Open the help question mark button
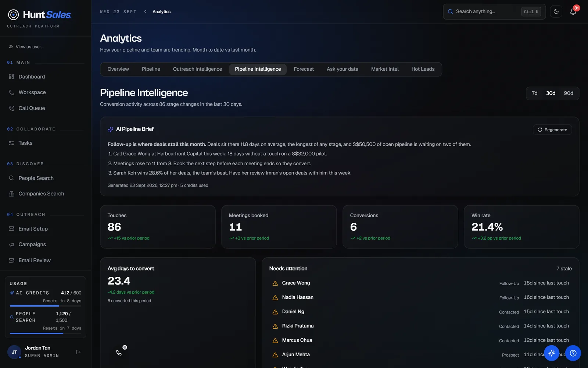 [573, 353]
